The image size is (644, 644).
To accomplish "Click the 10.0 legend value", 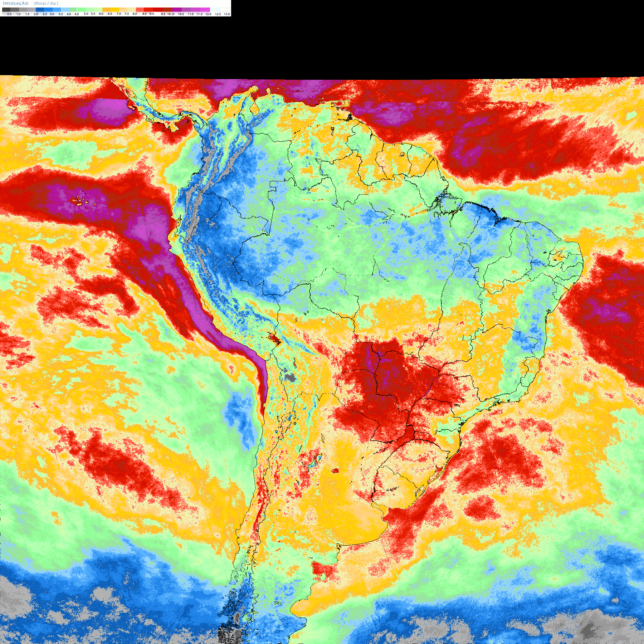I will tap(171, 14).
